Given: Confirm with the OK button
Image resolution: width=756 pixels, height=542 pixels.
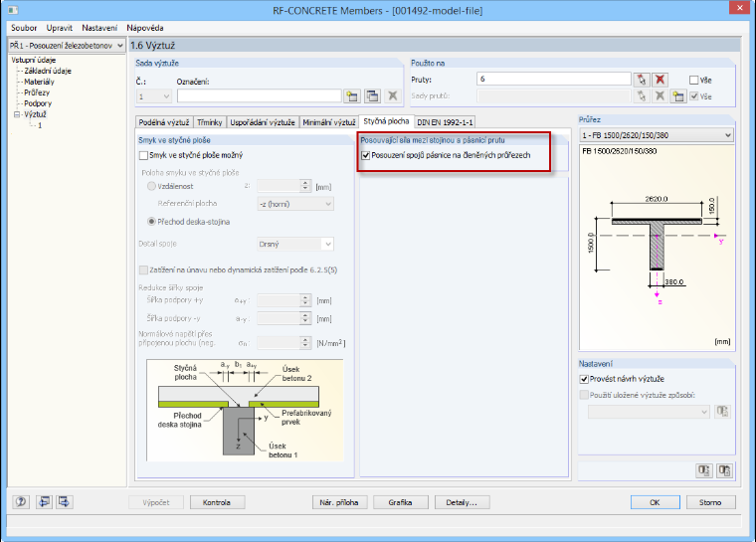Looking at the screenshot, I should (655, 502).
